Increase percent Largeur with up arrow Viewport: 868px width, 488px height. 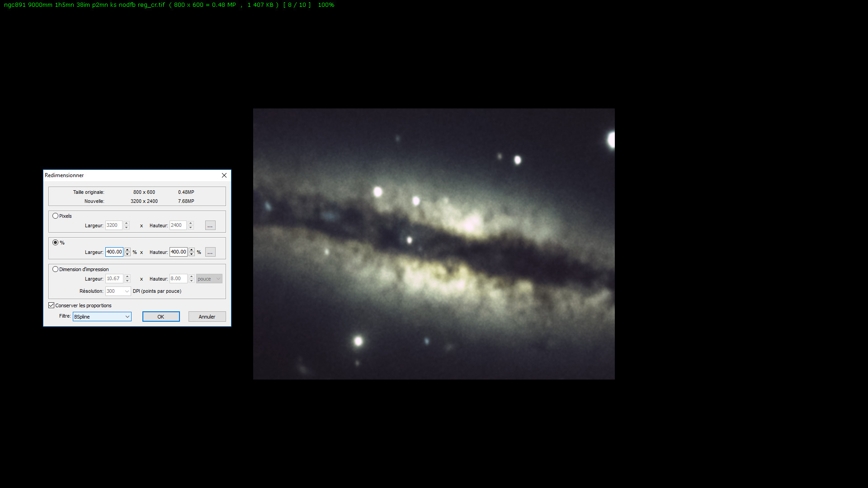point(127,250)
